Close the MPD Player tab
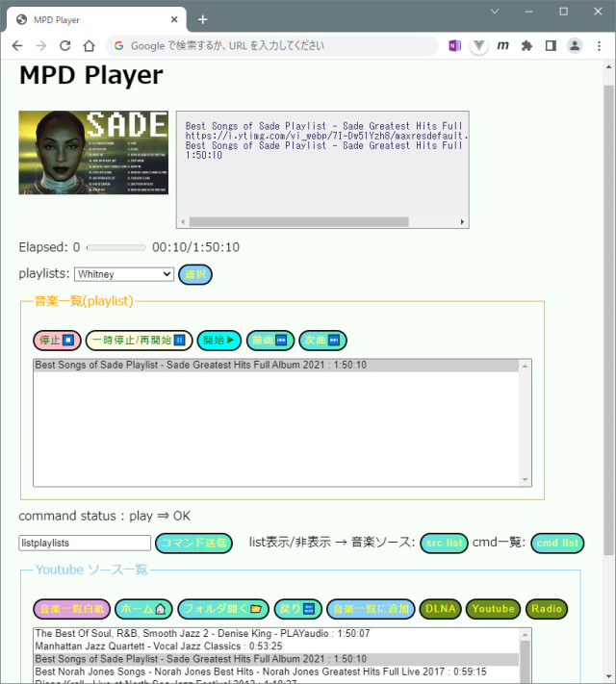The height and width of the screenshot is (684, 616). 174,19
